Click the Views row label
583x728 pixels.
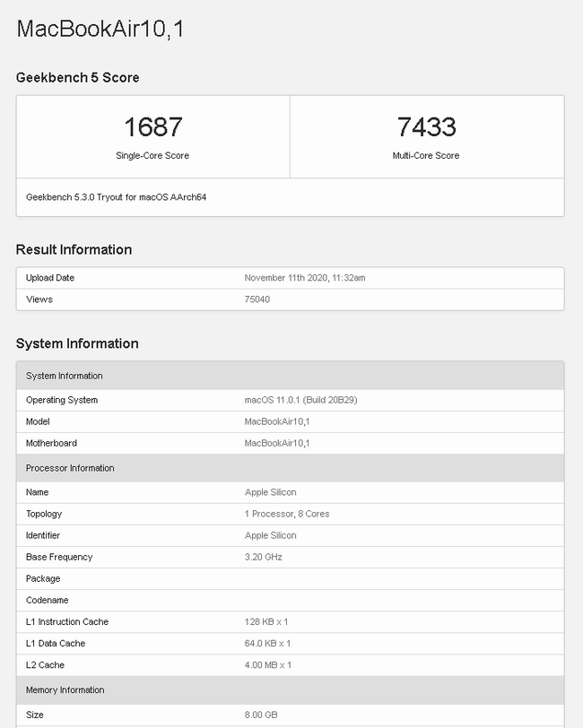point(39,299)
